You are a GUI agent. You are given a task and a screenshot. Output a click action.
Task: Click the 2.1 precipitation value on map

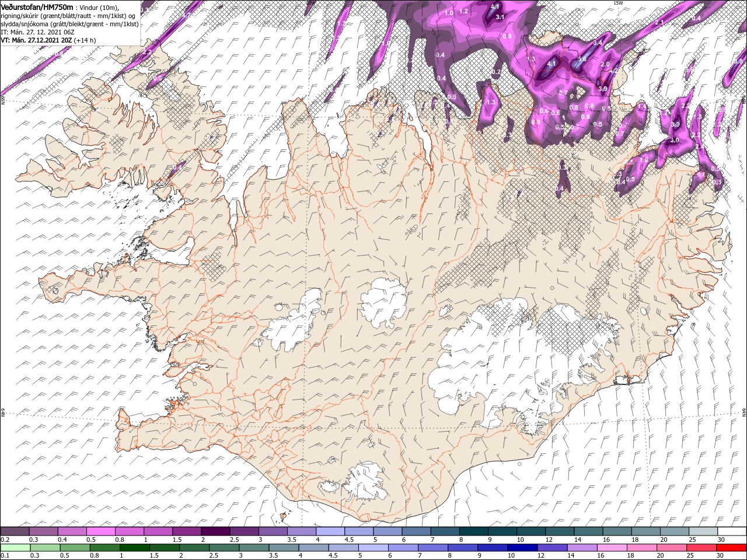(x=659, y=22)
